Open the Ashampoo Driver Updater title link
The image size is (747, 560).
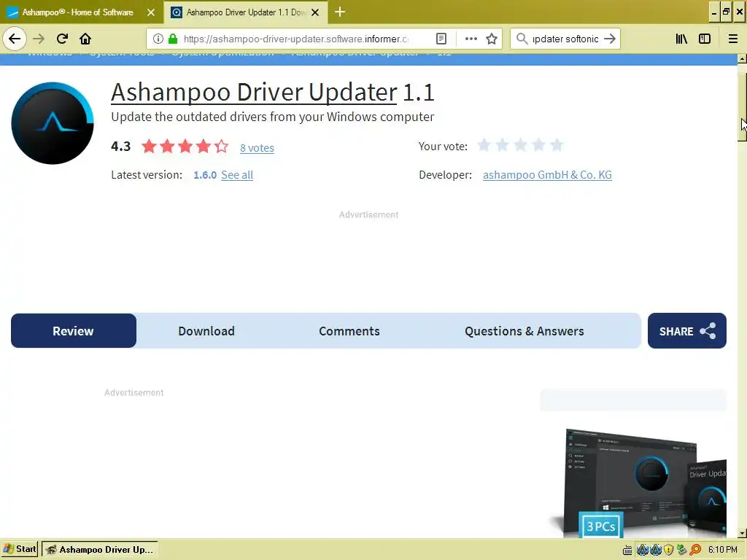(x=254, y=92)
